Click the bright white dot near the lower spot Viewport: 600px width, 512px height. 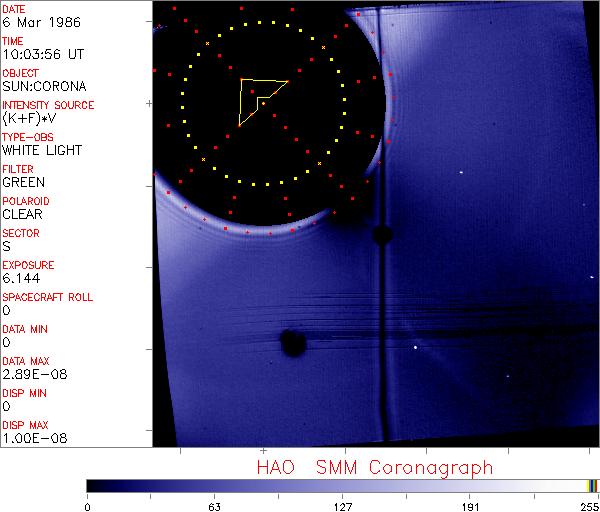(415, 348)
